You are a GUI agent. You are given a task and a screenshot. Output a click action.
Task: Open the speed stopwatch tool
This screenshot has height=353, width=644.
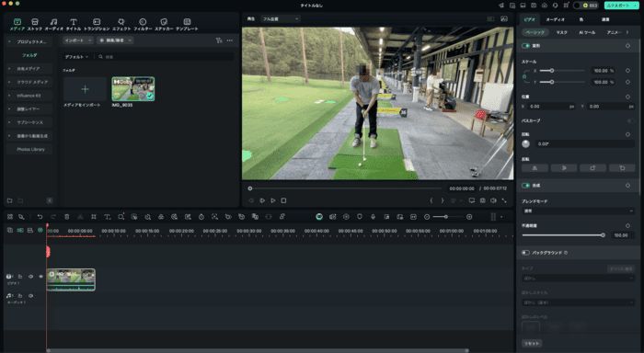pos(201,217)
